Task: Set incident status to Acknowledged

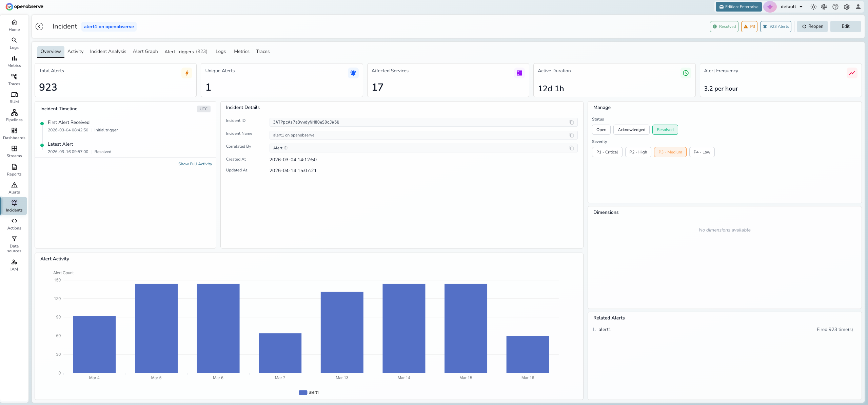Action: 631,129
